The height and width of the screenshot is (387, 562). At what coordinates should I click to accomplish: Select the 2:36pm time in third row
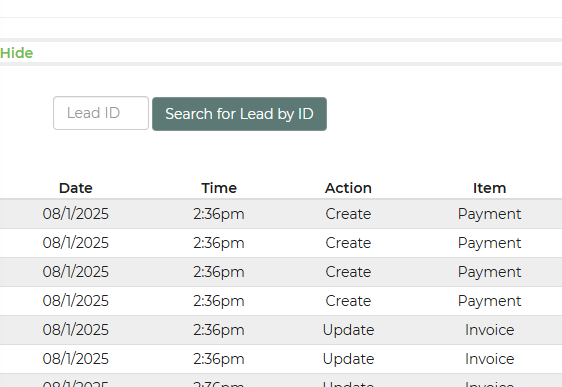click(219, 272)
